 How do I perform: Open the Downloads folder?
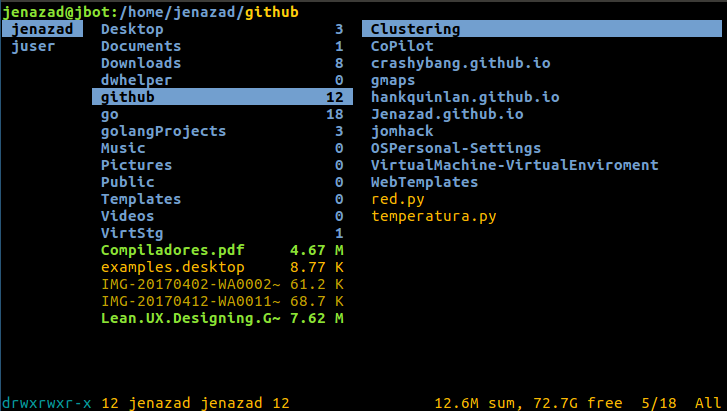pos(223,63)
